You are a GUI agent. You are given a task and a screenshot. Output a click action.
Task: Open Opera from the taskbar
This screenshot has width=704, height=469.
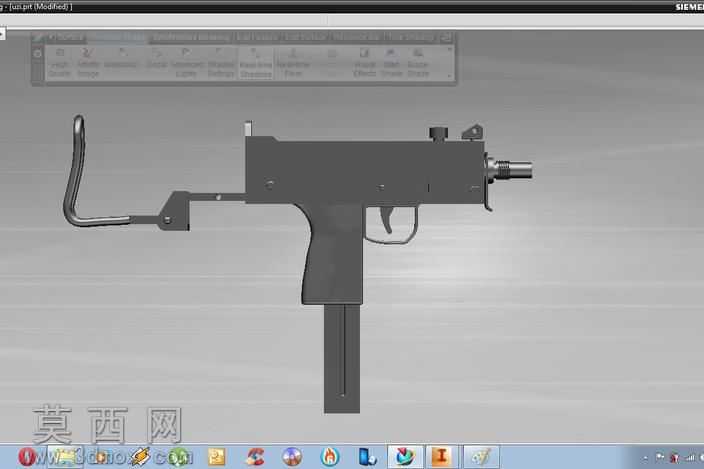click(x=27, y=457)
